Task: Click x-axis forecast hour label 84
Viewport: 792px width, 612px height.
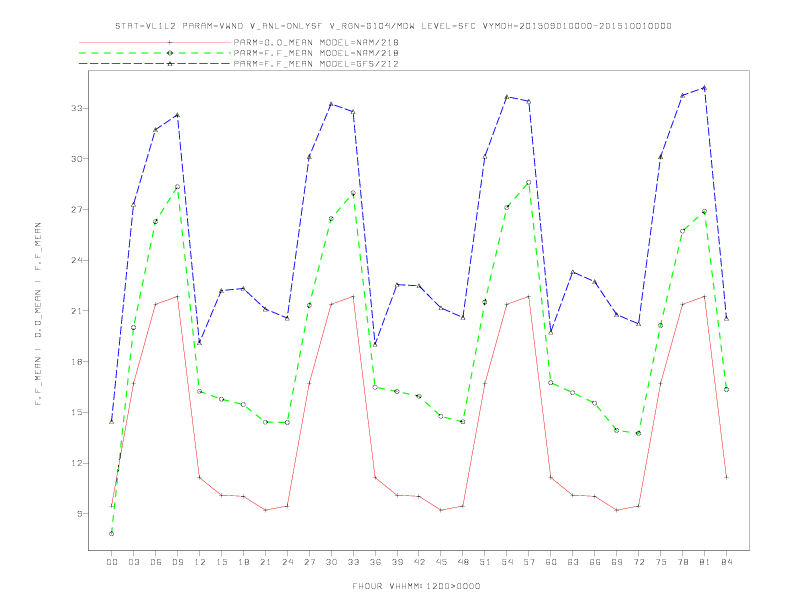Action: (x=726, y=562)
